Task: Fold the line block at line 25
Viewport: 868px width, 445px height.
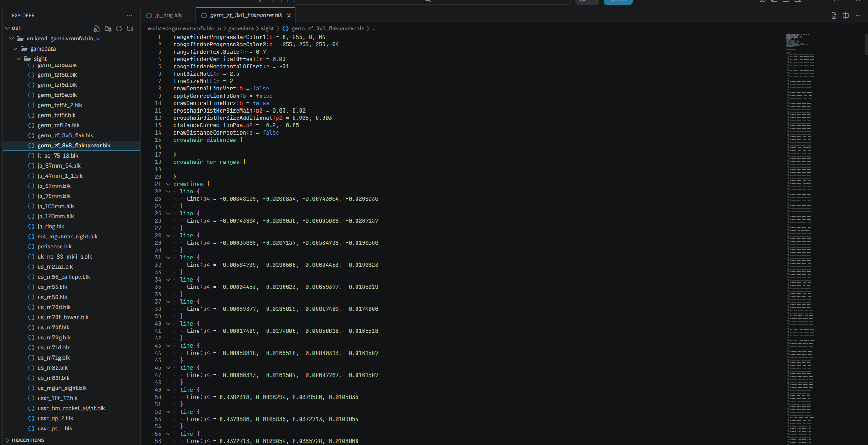Action: 168,214
